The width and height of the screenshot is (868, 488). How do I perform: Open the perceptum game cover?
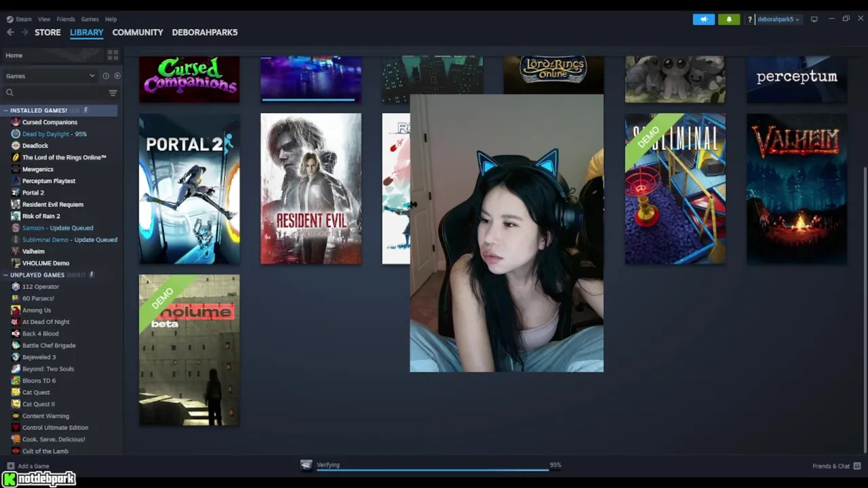pyautogui.click(x=797, y=79)
